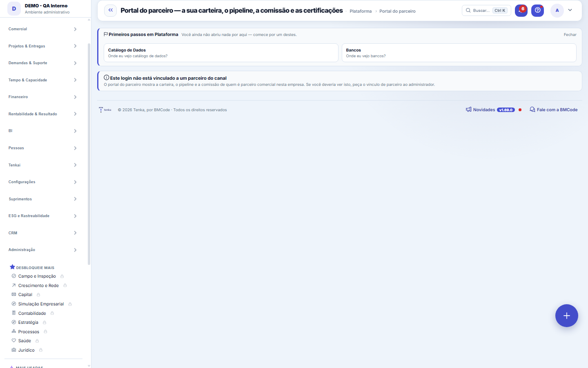Expand the Pessoas menu item
This screenshot has width=588, height=368.
coord(43,148)
